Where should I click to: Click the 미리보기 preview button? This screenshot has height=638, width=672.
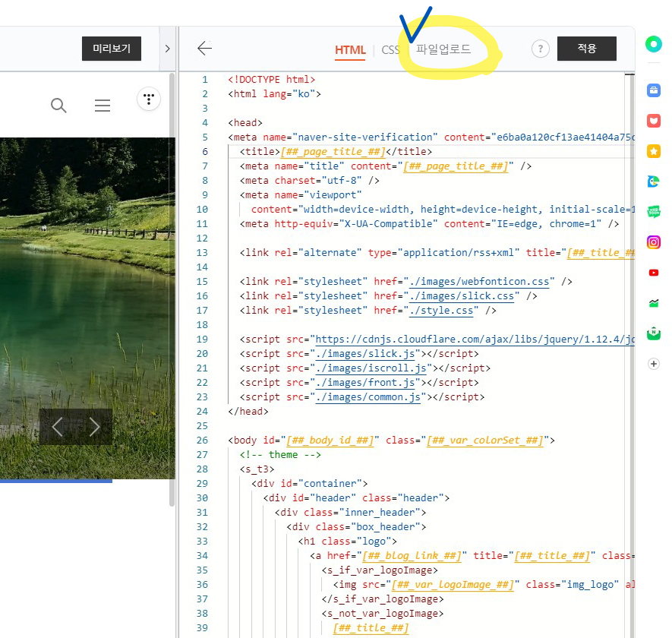[x=112, y=49]
